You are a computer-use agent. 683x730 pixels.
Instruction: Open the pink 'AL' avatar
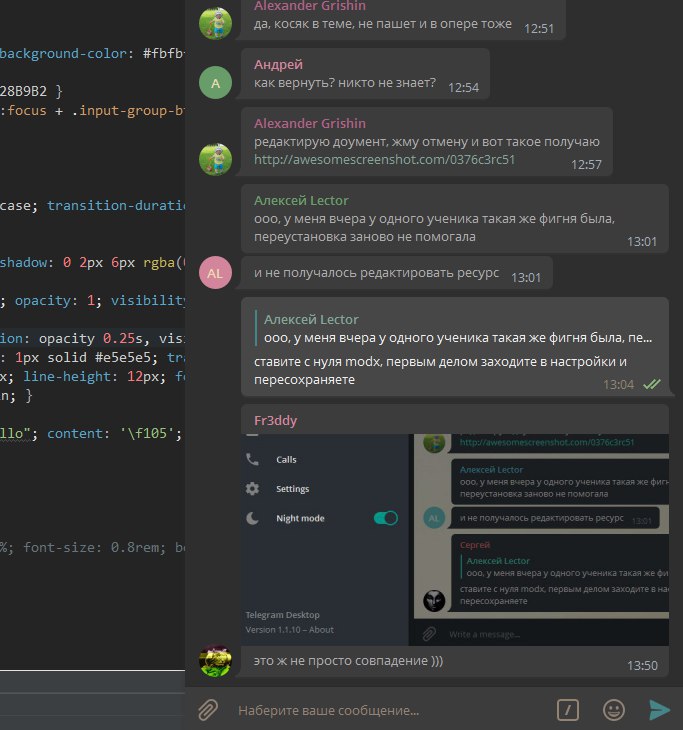pos(216,273)
